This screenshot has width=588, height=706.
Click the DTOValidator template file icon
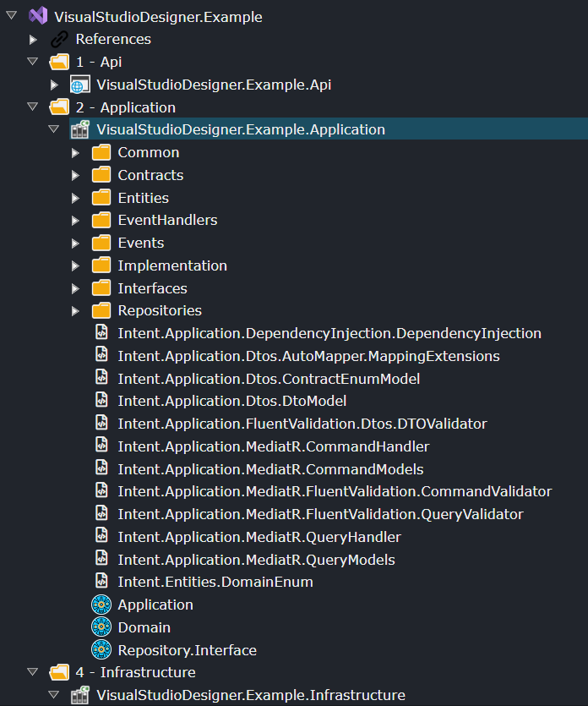pyautogui.click(x=101, y=423)
